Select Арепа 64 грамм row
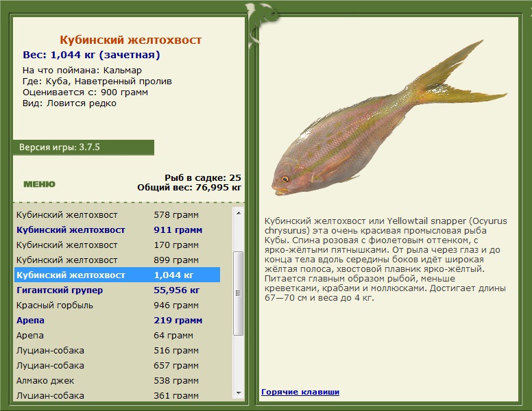Viewport: 532px width, 411px height. [x=117, y=336]
